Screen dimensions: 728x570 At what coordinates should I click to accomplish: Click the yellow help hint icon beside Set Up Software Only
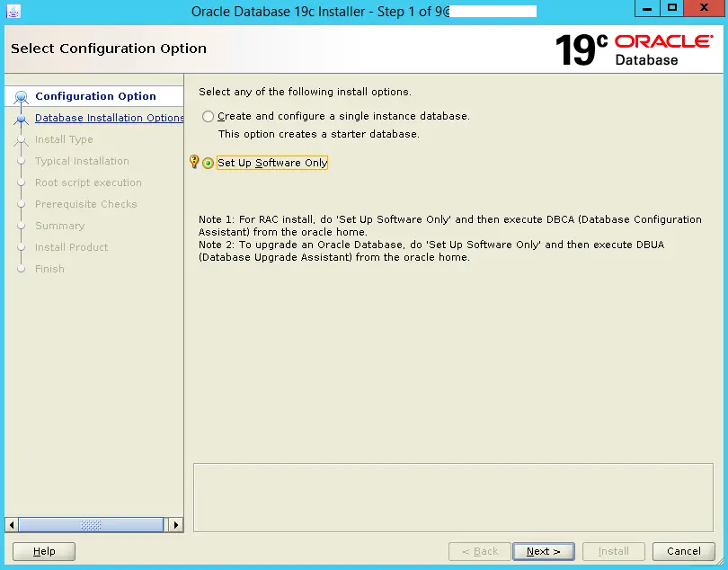point(194,162)
